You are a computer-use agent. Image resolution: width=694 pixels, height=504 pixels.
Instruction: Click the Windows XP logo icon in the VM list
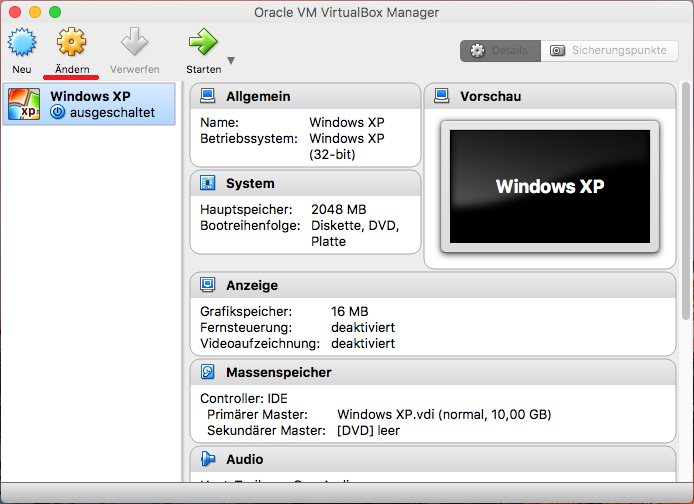coord(24,104)
